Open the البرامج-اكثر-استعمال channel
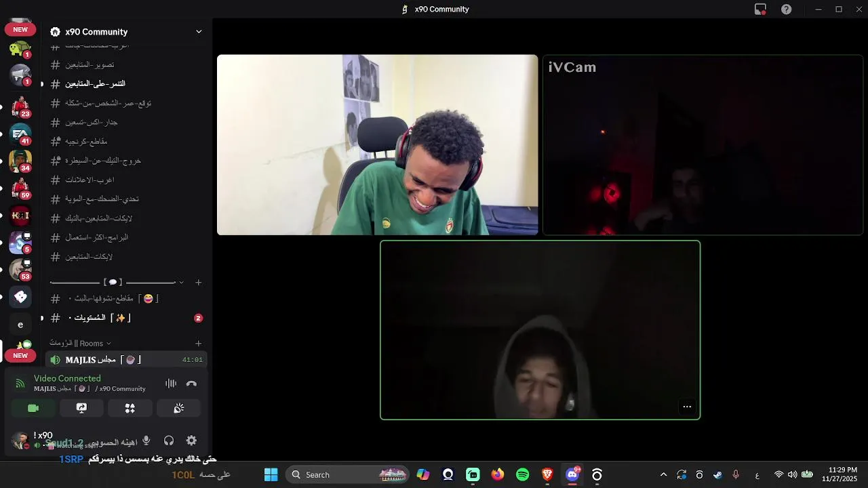The image size is (868, 488). point(126,237)
